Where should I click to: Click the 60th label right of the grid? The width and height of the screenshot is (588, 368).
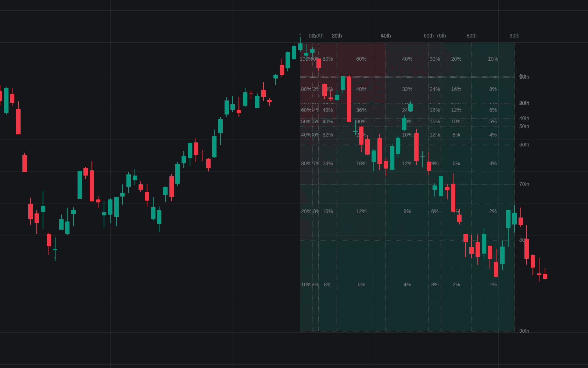pyautogui.click(x=524, y=145)
